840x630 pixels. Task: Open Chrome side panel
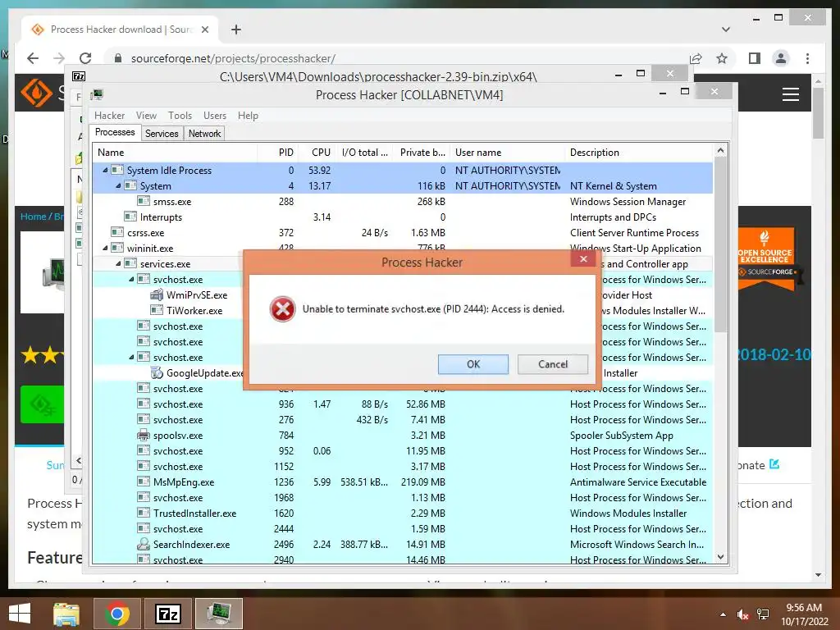[x=755, y=58]
